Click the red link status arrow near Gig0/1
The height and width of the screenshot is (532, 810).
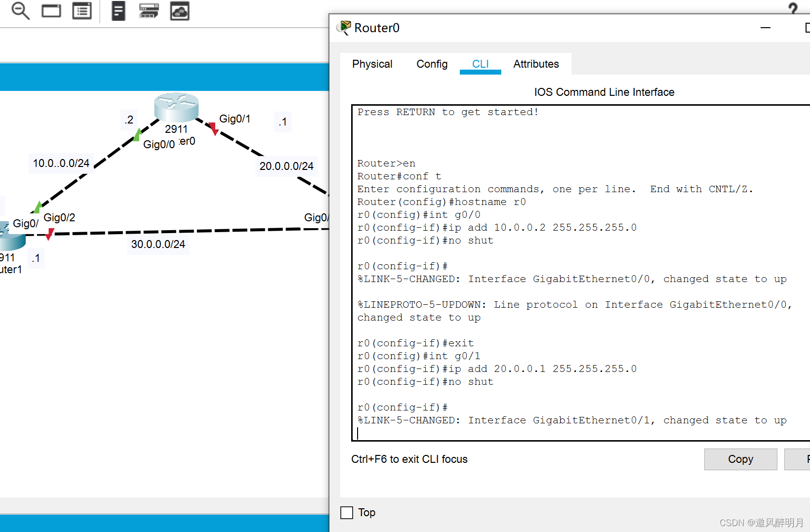click(x=213, y=129)
